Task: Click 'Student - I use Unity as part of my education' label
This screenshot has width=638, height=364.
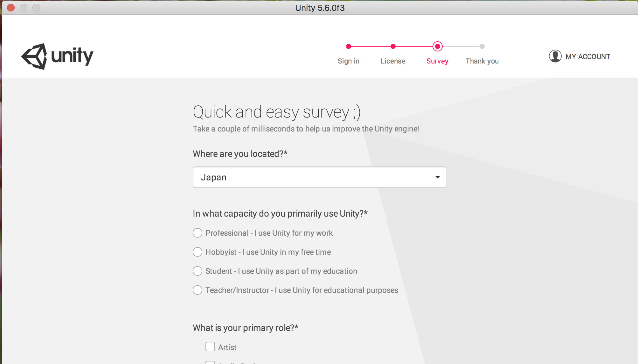Action: click(281, 271)
